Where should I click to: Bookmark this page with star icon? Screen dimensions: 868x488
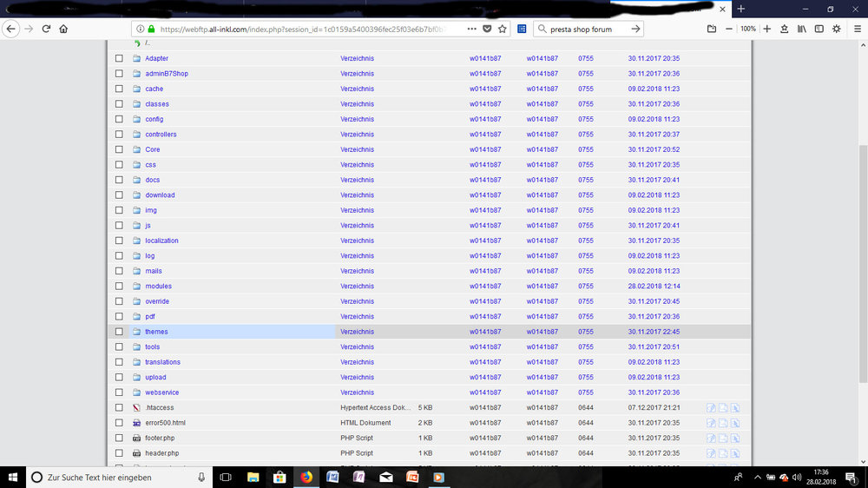pos(502,29)
